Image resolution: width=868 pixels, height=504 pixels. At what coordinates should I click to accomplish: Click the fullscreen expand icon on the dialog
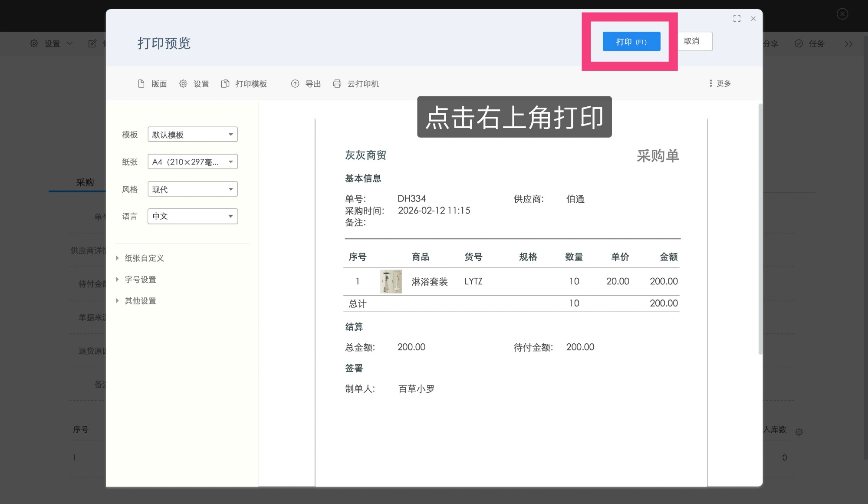tap(737, 19)
